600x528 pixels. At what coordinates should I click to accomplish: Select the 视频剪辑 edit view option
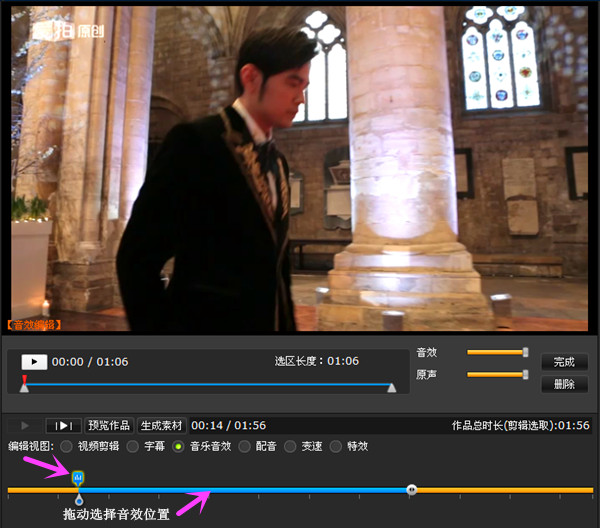point(67,446)
